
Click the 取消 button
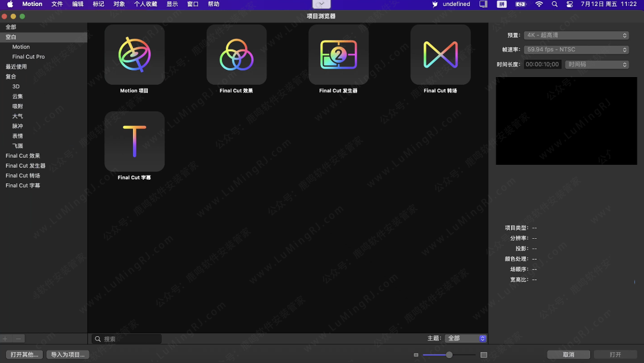[568, 355]
